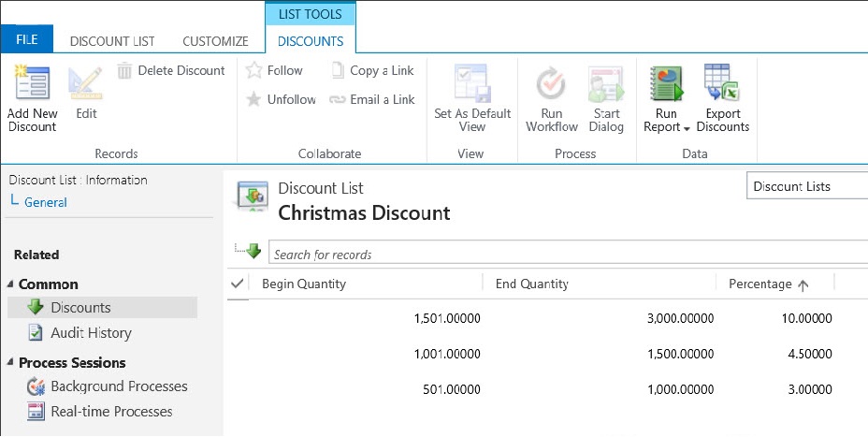
Task: Click the Add New Discount icon
Action: point(32,84)
